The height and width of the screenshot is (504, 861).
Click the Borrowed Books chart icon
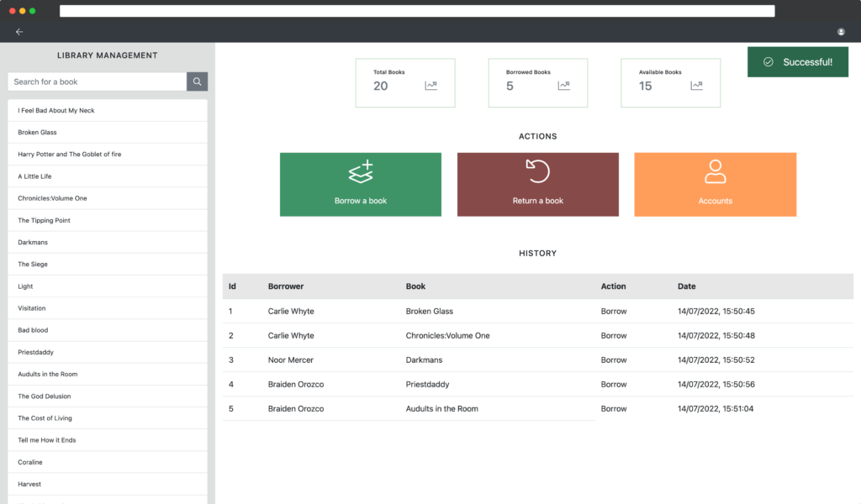click(x=563, y=86)
